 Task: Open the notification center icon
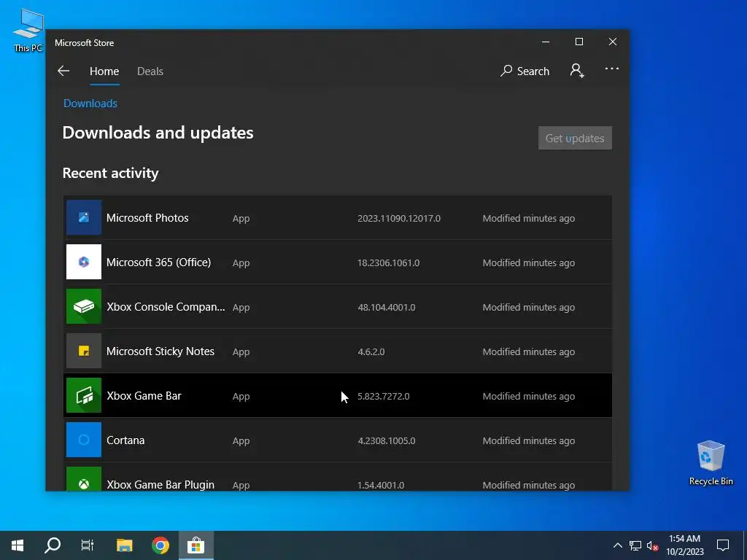coord(723,545)
